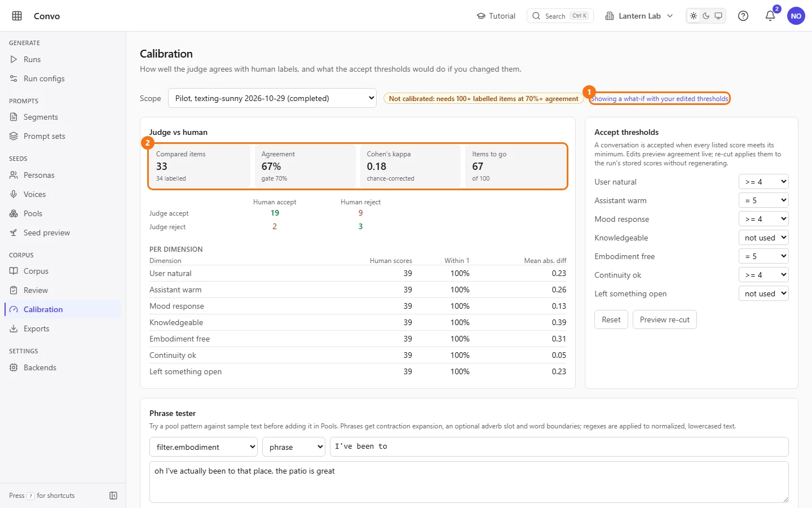Open the filter.embodiment pool dropdown
Image resolution: width=812 pixels, height=508 pixels.
click(x=204, y=447)
